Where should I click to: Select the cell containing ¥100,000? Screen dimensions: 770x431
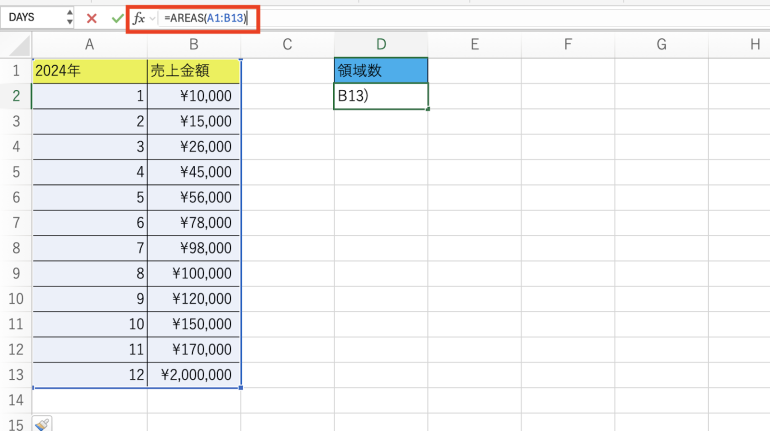[194, 273]
